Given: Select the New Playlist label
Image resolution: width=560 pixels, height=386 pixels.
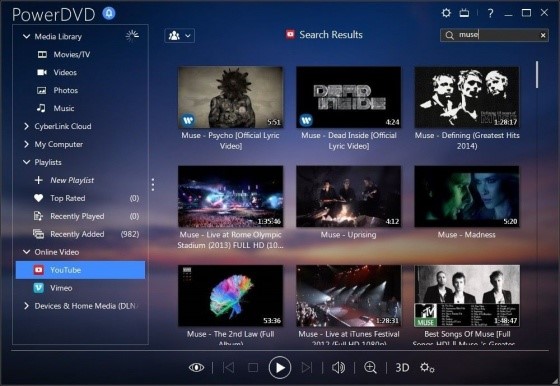Looking at the screenshot, I should [x=72, y=180].
